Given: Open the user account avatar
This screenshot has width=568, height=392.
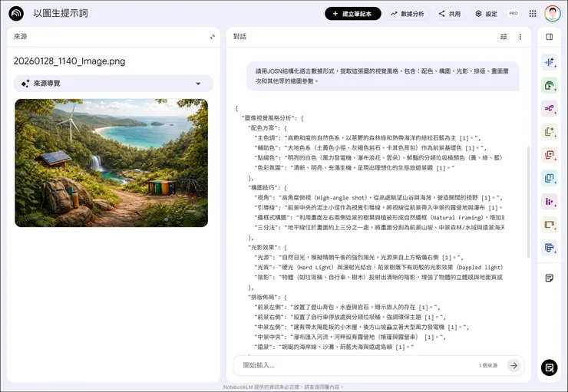Looking at the screenshot, I should coord(552,14).
